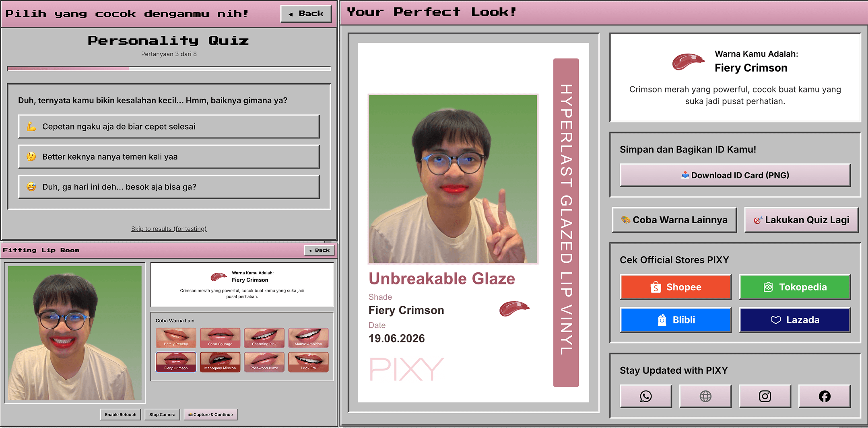Download ID Card as PNG

(x=735, y=175)
